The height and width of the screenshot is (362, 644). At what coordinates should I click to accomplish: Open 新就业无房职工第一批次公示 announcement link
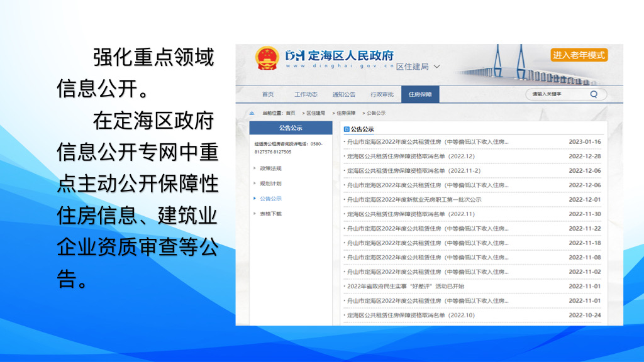pos(414,199)
